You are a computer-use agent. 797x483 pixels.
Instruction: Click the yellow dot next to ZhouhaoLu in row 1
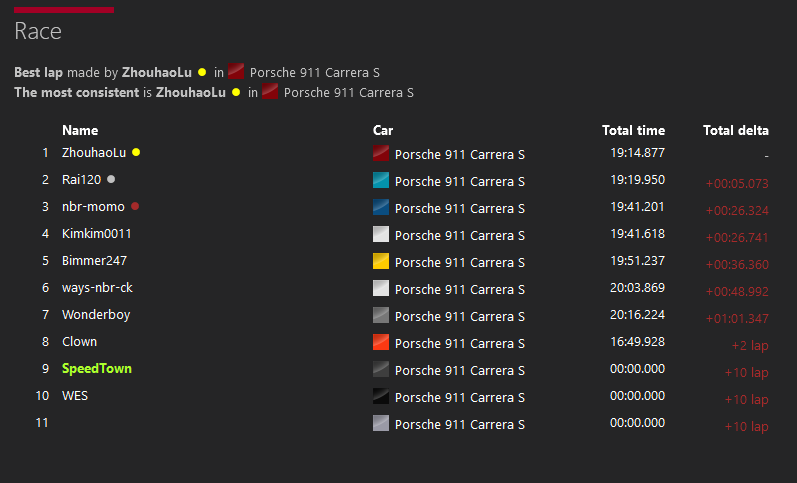click(136, 153)
